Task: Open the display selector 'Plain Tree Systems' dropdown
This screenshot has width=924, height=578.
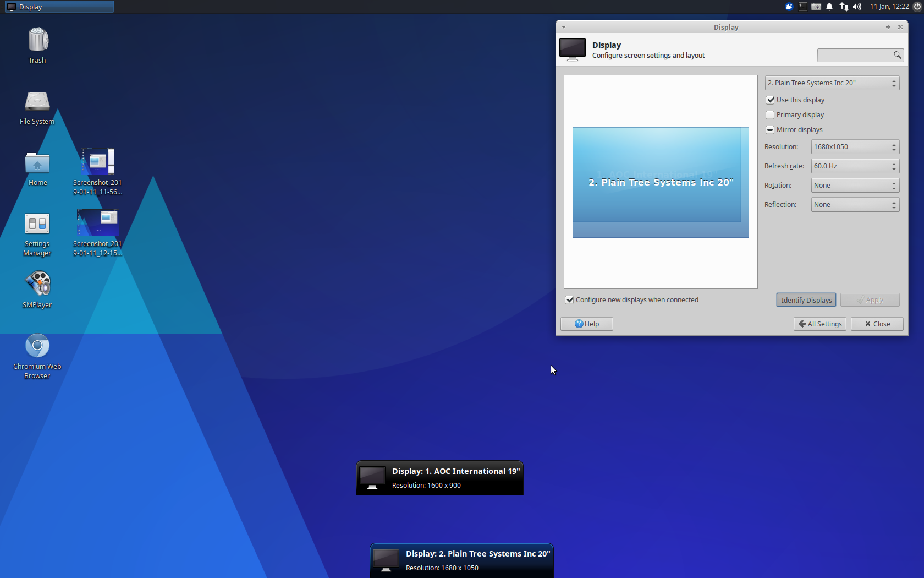Action: [832, 83]
